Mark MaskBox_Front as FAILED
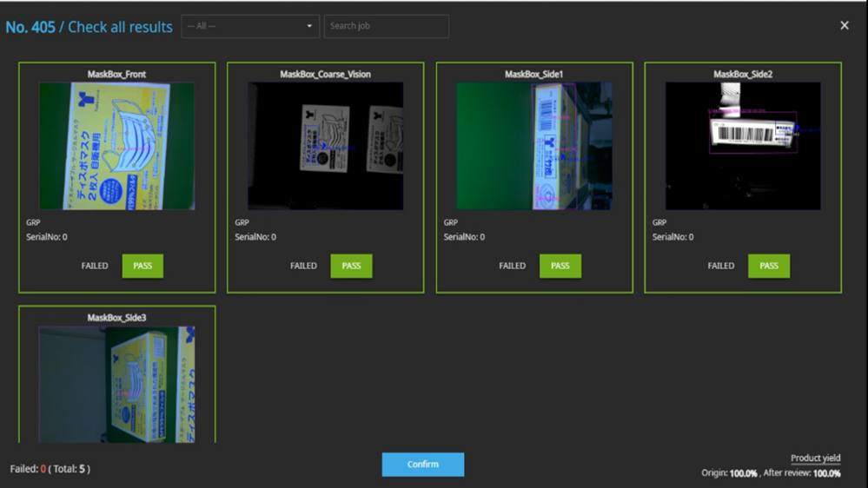 [x=95, y=266]
